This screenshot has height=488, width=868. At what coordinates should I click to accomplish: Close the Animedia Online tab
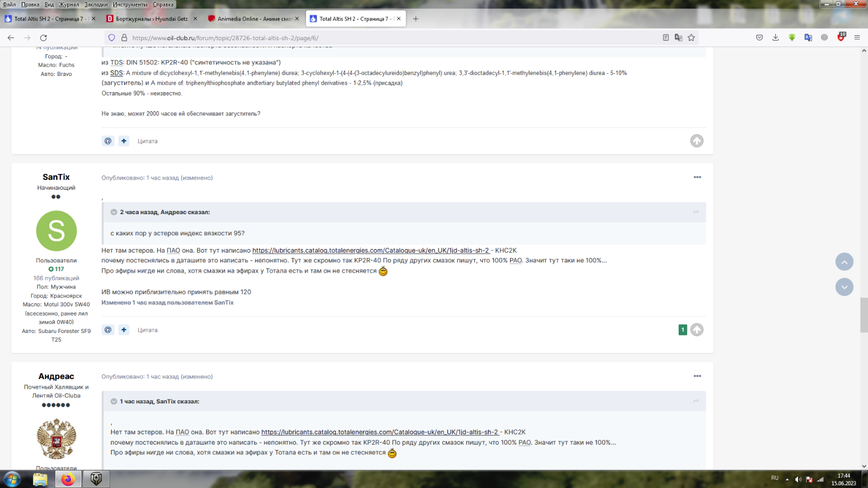pyautogui.click(x=297, y=18)
